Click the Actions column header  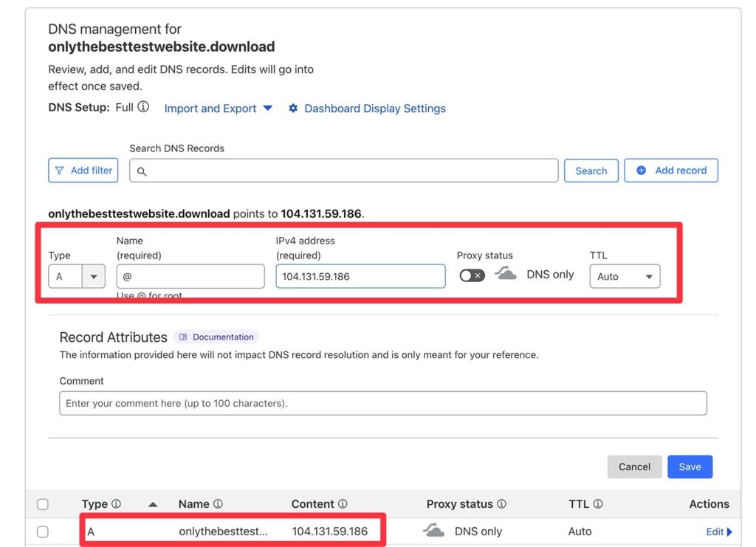pyautogui.click(x=709, y=504)
